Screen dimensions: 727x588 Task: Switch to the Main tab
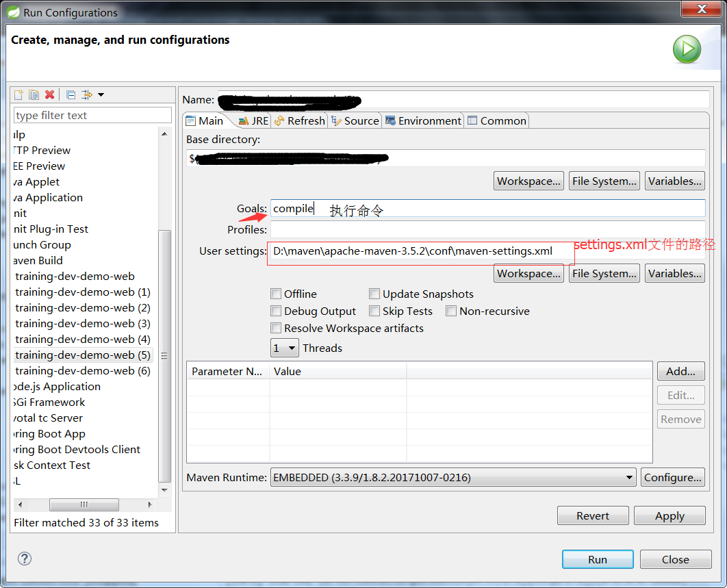pos(205,121)
